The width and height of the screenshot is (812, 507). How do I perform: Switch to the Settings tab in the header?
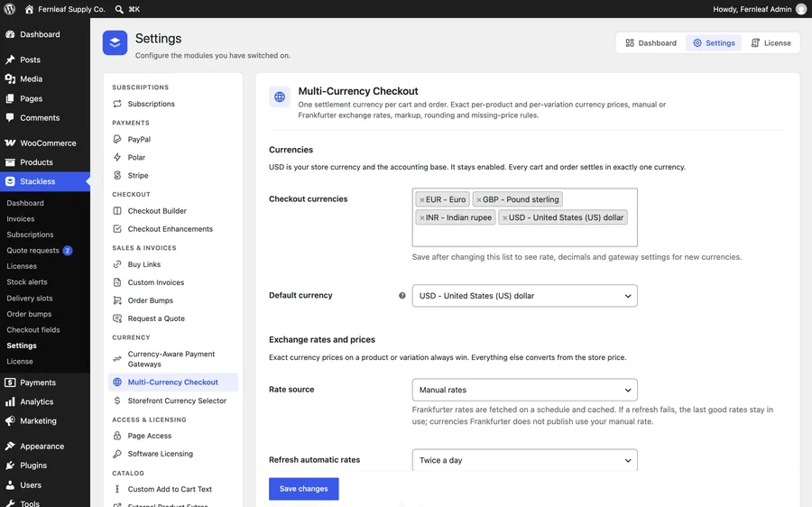[x=714, y=43]
